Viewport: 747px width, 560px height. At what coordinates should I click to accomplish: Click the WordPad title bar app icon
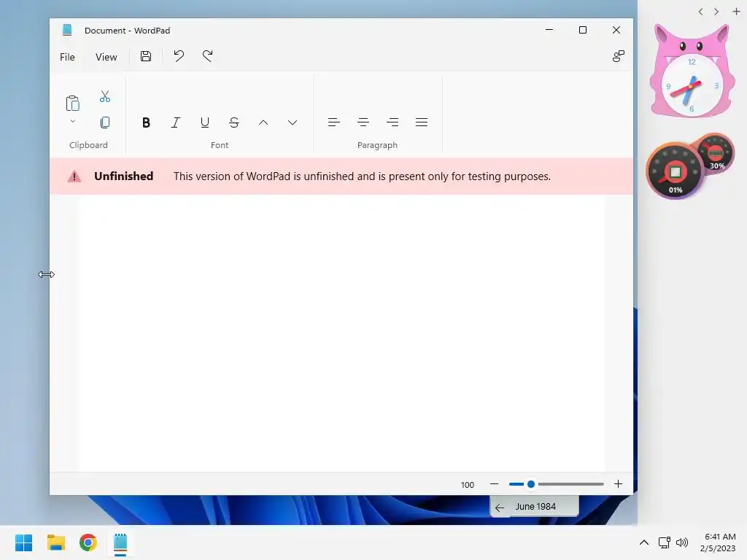(67, 30)
